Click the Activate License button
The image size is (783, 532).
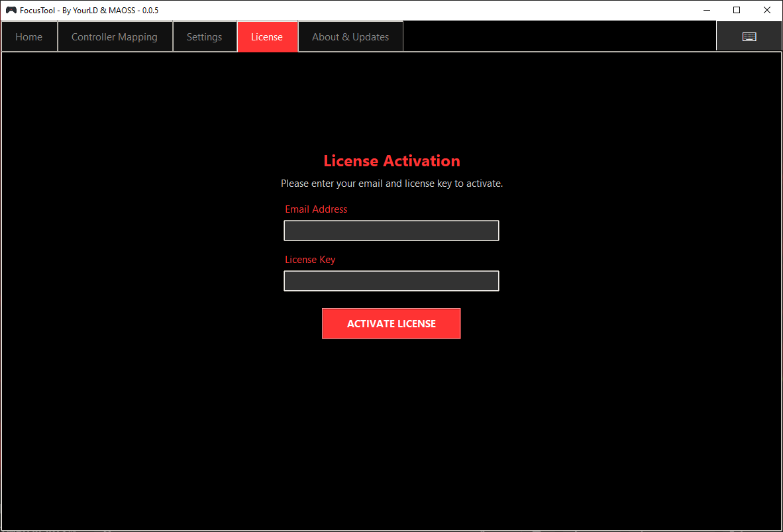[391, 323]
